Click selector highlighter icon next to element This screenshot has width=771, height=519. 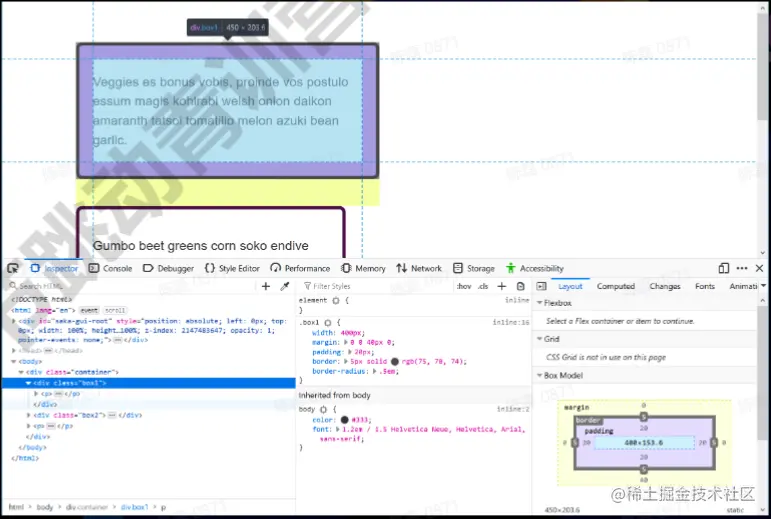[336, 300]
